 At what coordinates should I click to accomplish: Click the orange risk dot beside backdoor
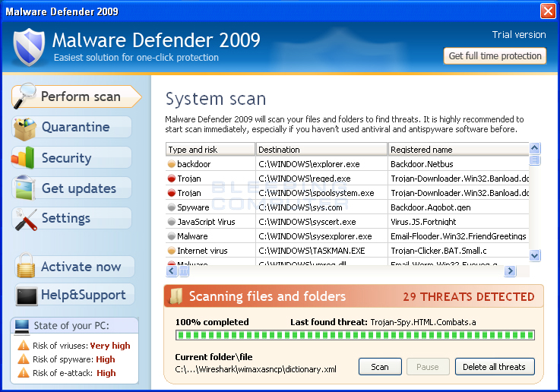(x=172, y=164)
